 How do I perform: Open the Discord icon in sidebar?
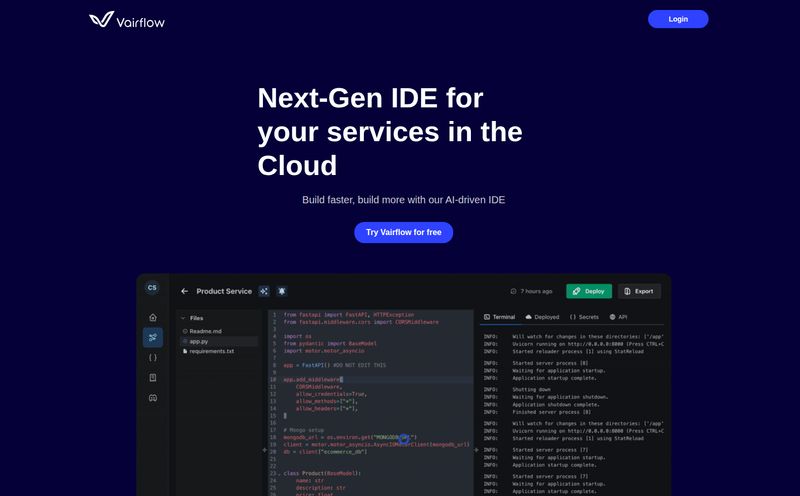pyautogui.click(x=153, y=398)
